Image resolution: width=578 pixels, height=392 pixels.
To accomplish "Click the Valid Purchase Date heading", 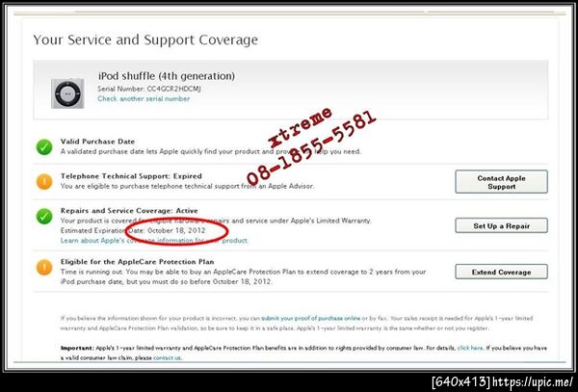I will pyautogui.click(x=97, y=142).
